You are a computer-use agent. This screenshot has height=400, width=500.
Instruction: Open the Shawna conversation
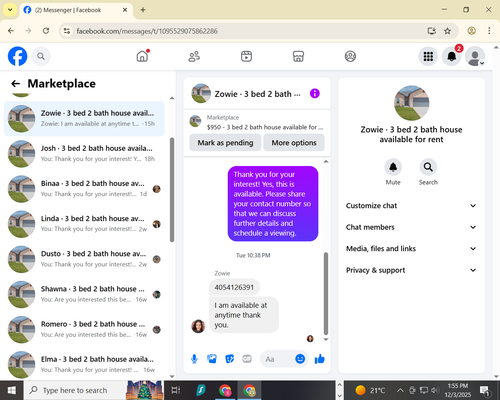84,294
